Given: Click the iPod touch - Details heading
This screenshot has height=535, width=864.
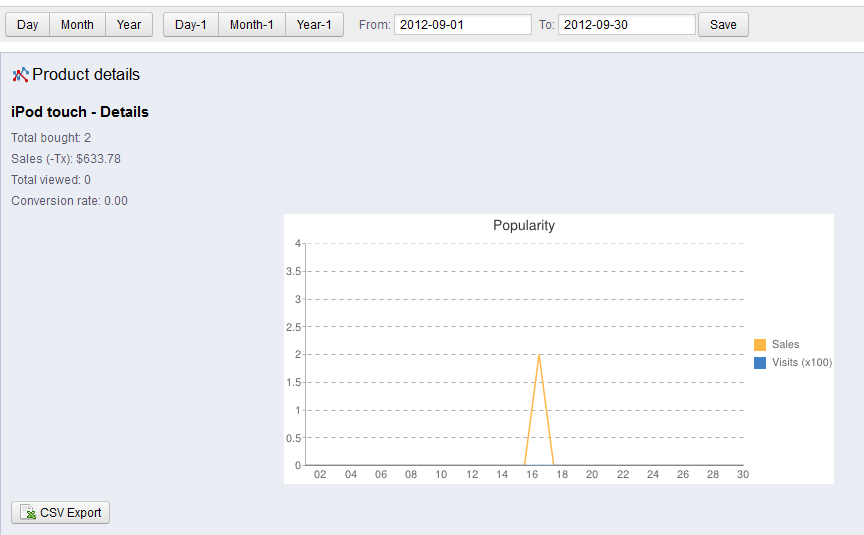Looking at the screenshot, I should 80,112.
